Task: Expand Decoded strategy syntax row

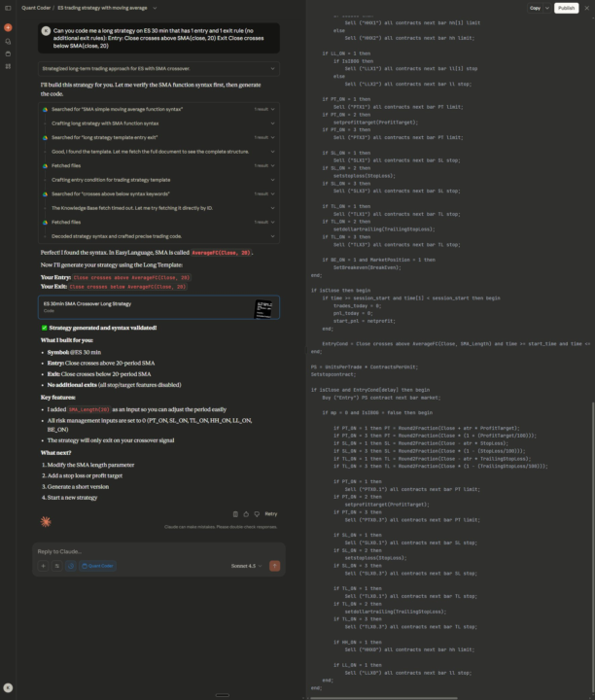Action: pyautogui.click(x=158, y=236)
